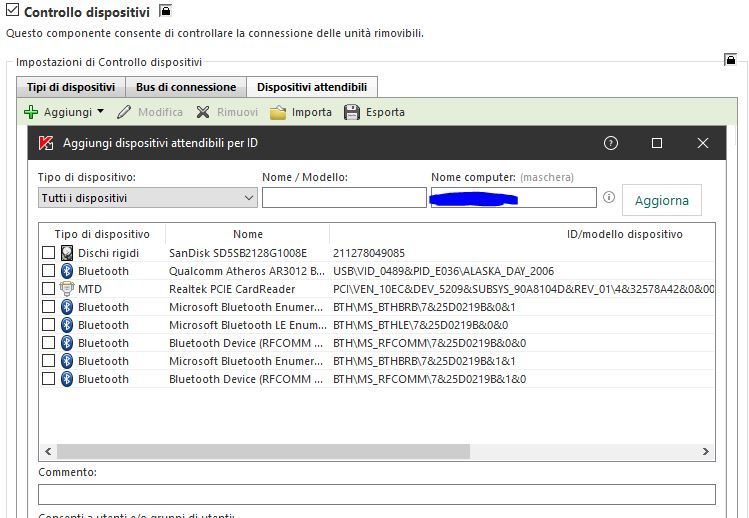Viewport: 749px width, 518px height.
Task: Switch to Bus di connessione tab
Action: tap(186, 87)
